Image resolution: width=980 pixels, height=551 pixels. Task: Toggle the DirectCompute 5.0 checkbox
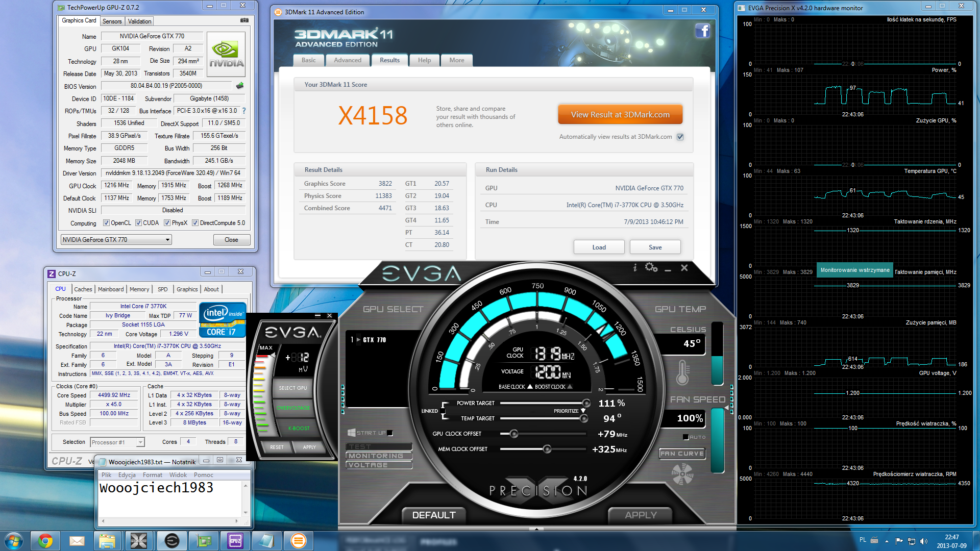[195, 223]
